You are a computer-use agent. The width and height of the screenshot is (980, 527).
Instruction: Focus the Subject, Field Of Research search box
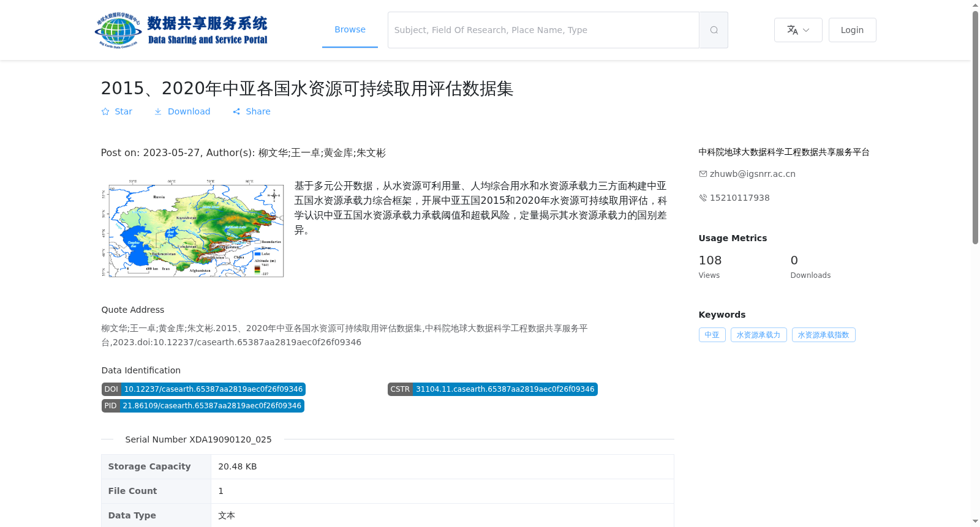pyautogui.click(x=543, y=30)
